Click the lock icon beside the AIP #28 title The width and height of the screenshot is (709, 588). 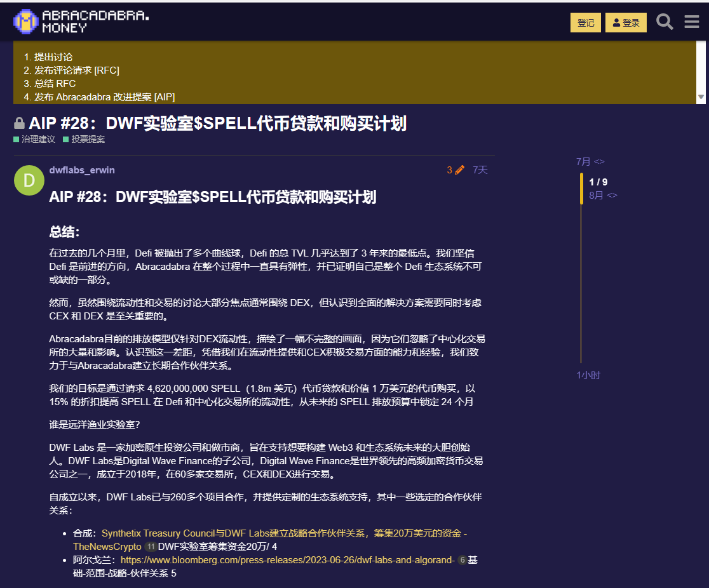[x=20, y=122]
